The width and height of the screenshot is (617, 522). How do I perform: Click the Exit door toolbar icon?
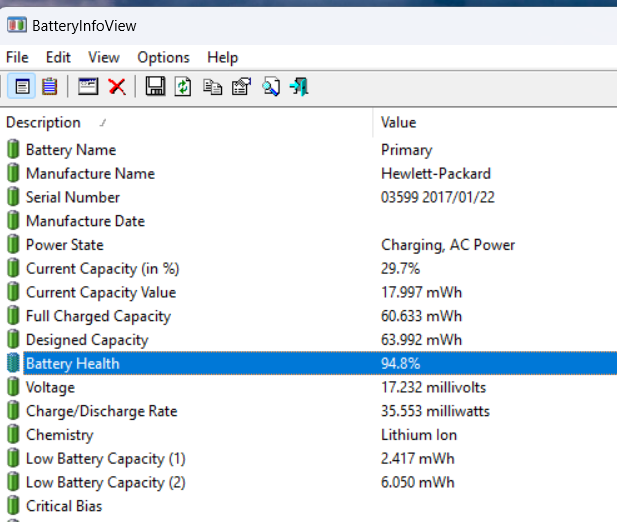[x=299, y=87]
